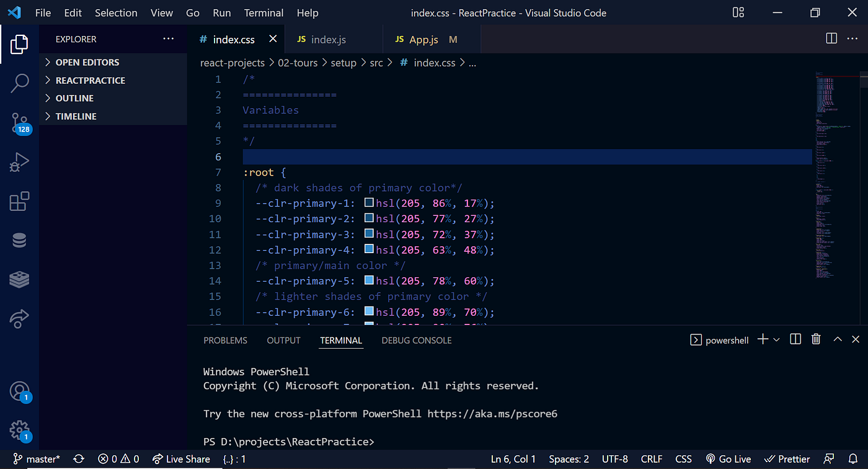
Task: Expand the TIMELINE section
Action: pyautogui.click(x=74, y=116)
